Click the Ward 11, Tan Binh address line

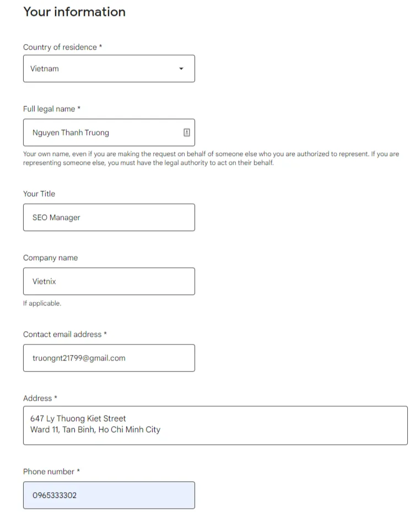coord(95,429)
